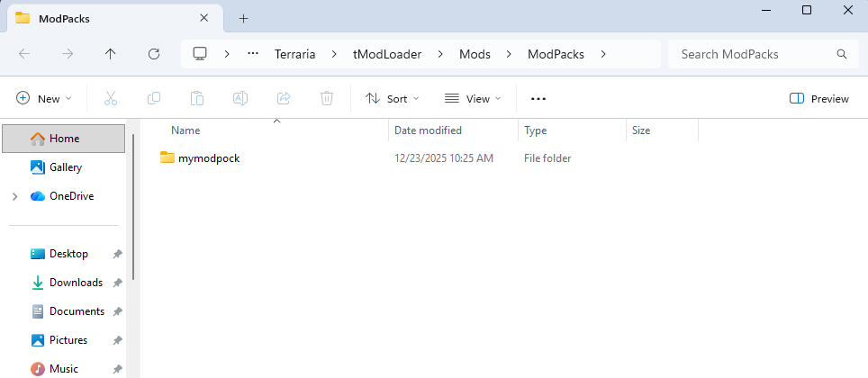Click the This PC monitor icon in address bar
868x378 pixels.
(x=200, y=54)
